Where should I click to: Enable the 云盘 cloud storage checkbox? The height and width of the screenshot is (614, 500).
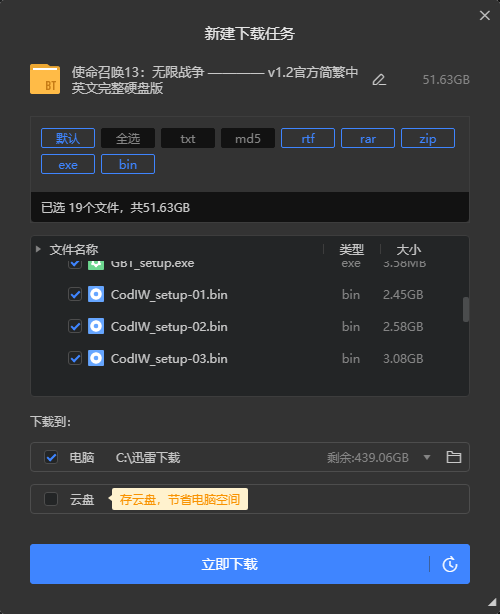pos(51,499)
